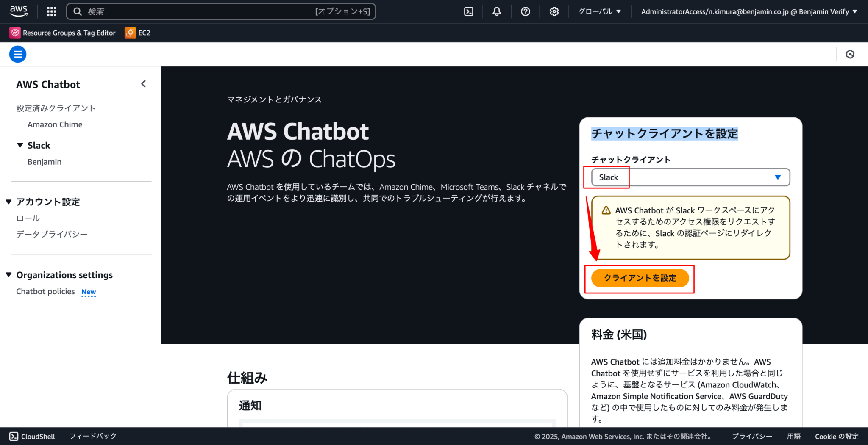Click the AWS home logo
The height and width of the screenshot is (445, 868).
18,11
